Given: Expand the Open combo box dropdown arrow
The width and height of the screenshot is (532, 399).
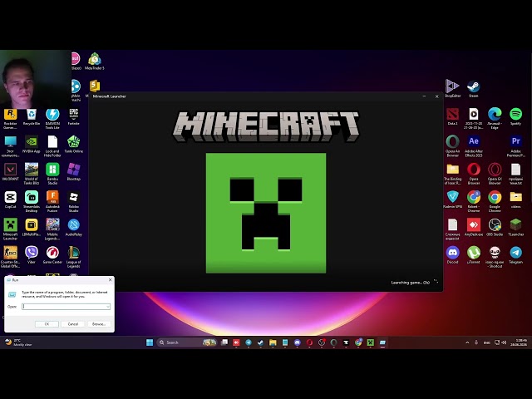Looking at the screenshot, I should click(108, 307).
